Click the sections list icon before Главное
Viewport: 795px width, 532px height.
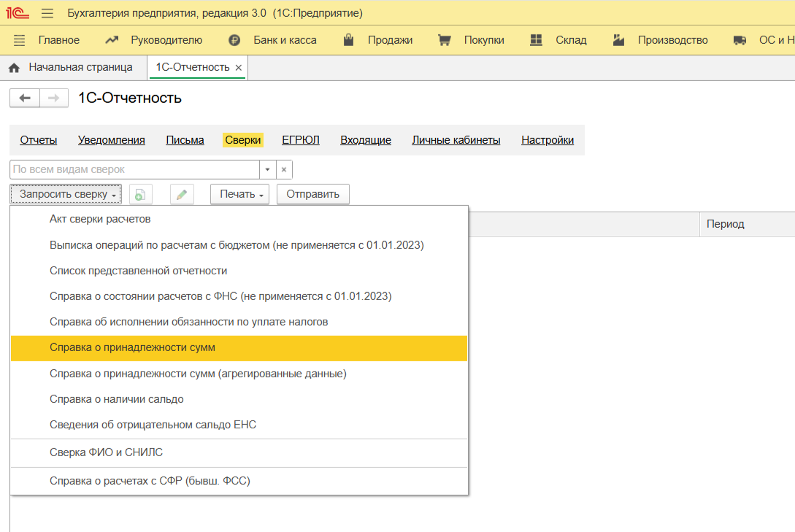[20, 40]
